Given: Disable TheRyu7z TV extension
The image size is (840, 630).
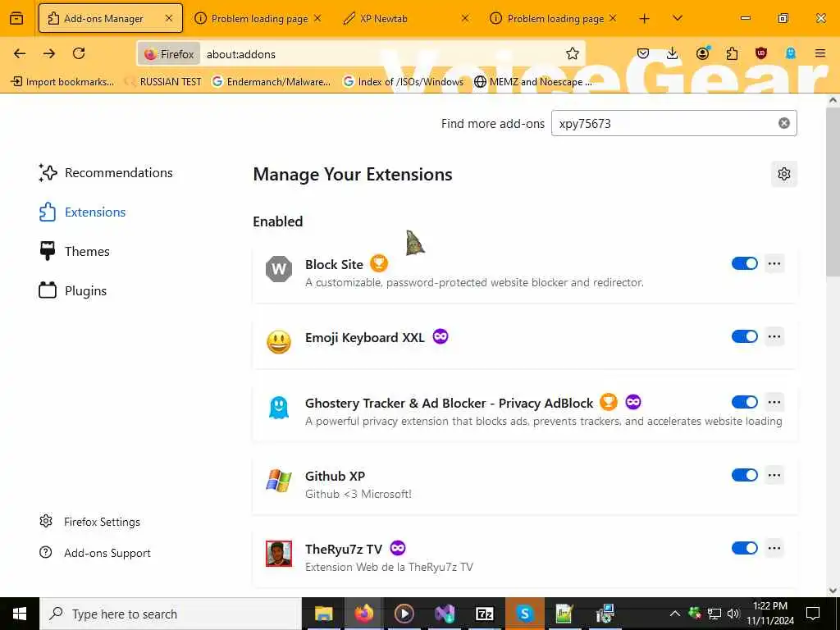Looking at the screenshot, I should 745,548.
